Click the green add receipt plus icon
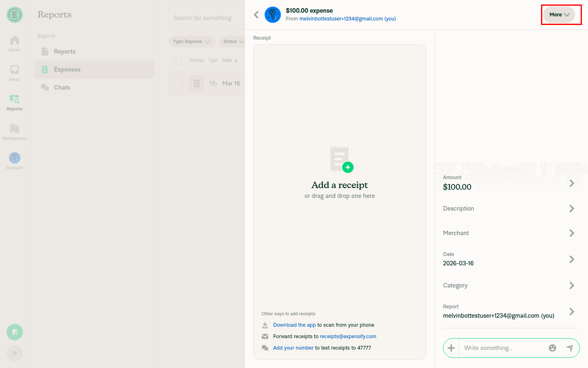588x368 pixels. click(x=347, y=167)
